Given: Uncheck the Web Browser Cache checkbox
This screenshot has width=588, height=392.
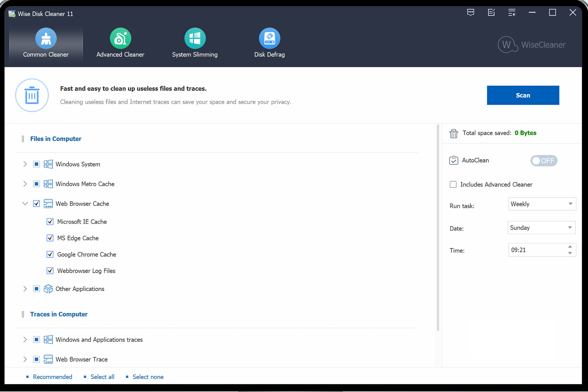Looking at the screenshot, I should [36, 204].
